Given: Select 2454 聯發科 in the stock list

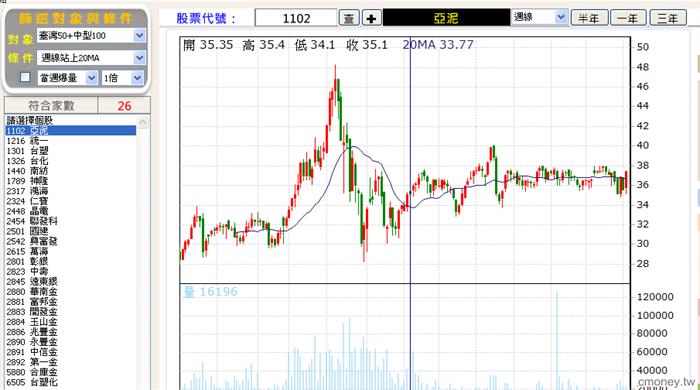Looking at the screenshot, I should [71, 221].
